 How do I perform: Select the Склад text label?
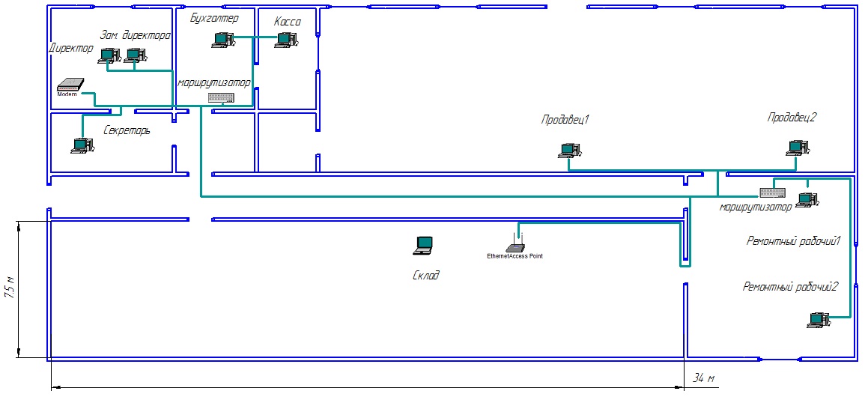point(426,275)
